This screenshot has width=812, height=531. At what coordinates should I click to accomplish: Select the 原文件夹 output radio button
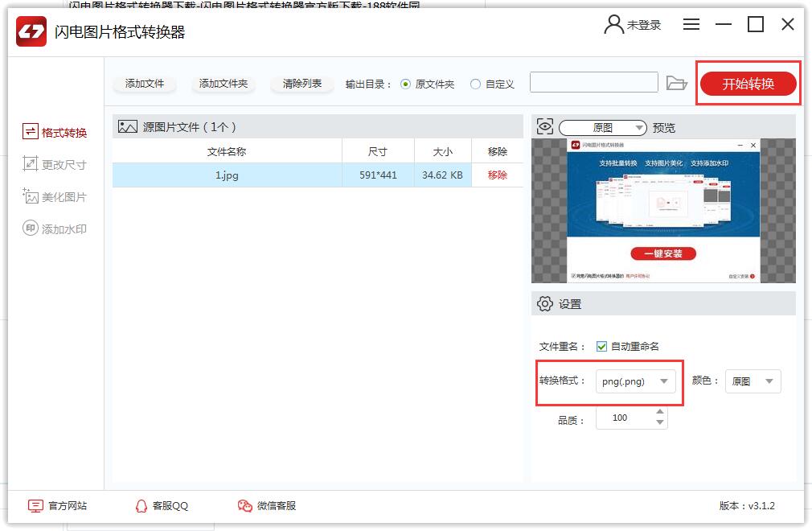click(405, 84)
